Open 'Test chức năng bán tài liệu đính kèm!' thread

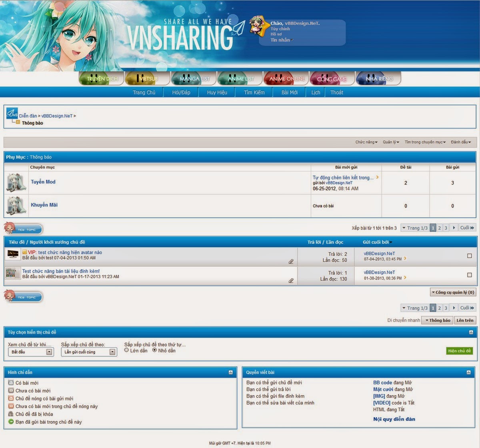(x=61, y=271)
